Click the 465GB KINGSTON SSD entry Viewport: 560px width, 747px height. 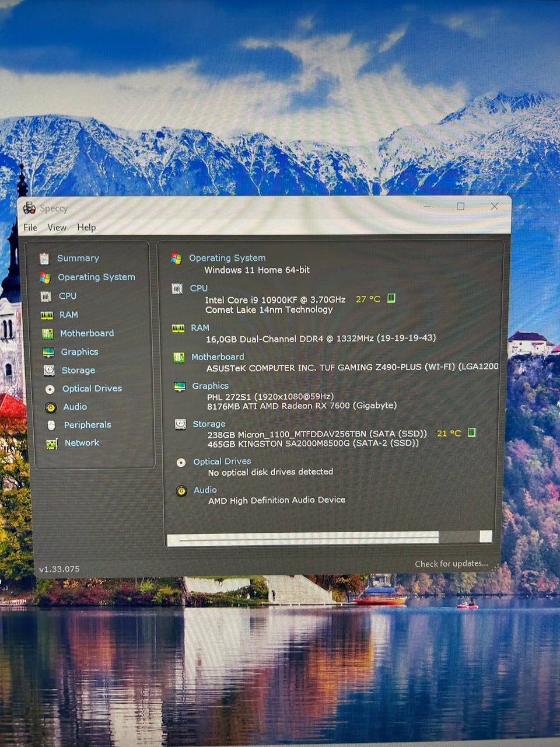click(x=313, y=444)
